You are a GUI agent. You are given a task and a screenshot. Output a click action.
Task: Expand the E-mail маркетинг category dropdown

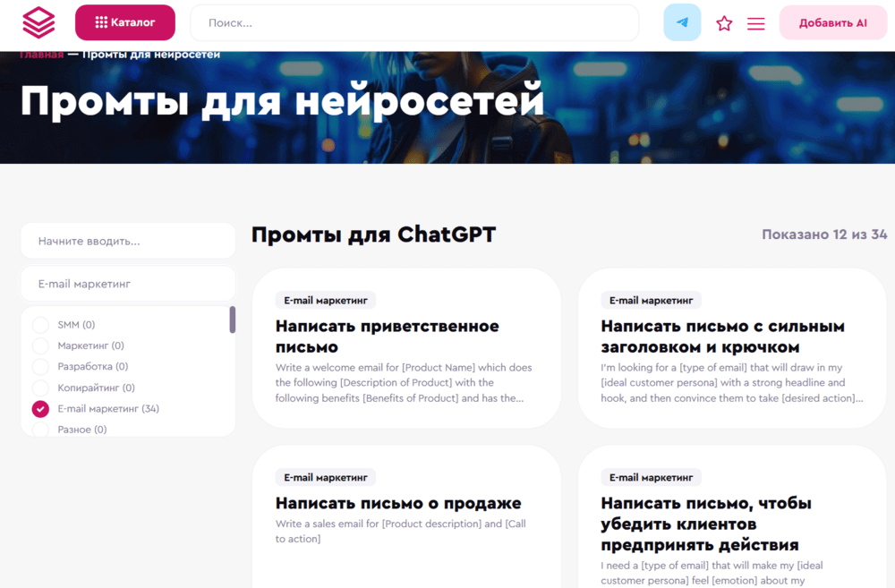[128, 284]
